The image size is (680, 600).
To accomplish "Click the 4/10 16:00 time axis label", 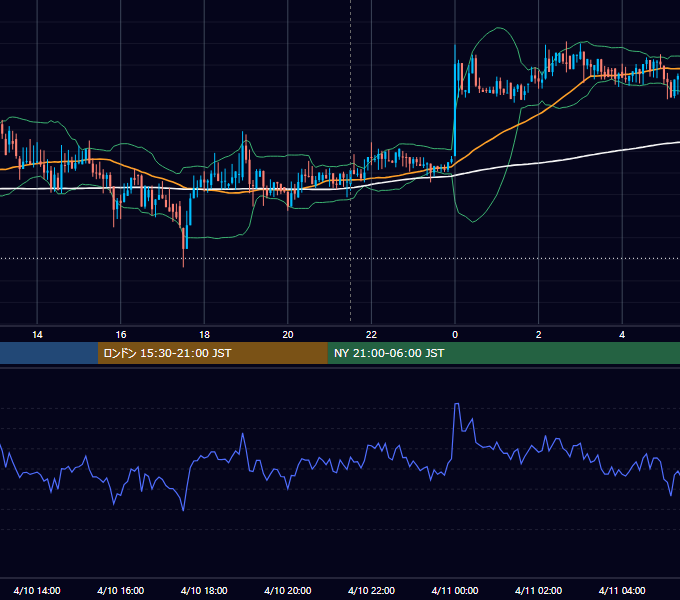I will tap(121, 590).
